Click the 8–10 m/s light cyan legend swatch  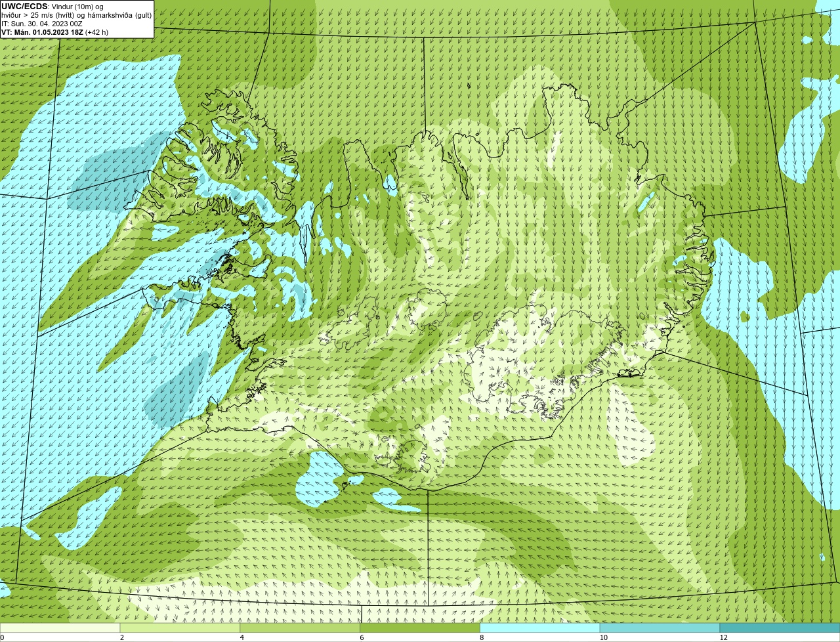(540, 628)
